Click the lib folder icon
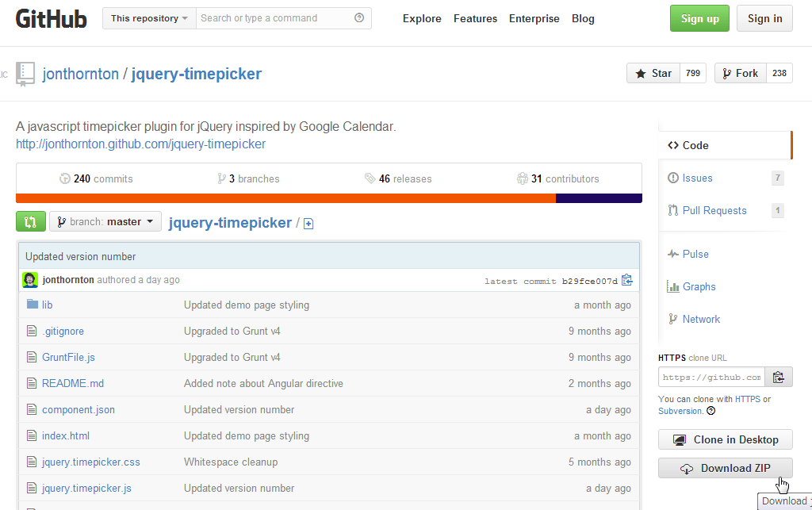Viewport: 812px width, 510px height. tap(32, 304)
